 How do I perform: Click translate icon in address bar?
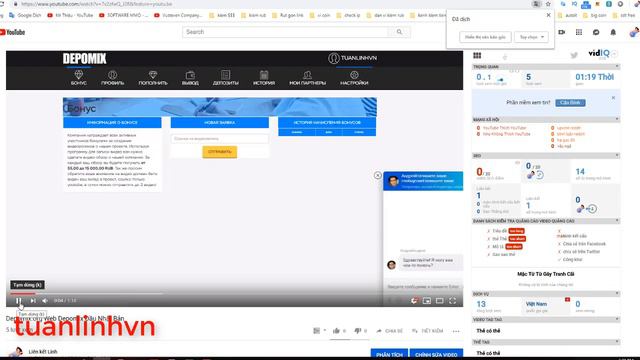[536, 4]
